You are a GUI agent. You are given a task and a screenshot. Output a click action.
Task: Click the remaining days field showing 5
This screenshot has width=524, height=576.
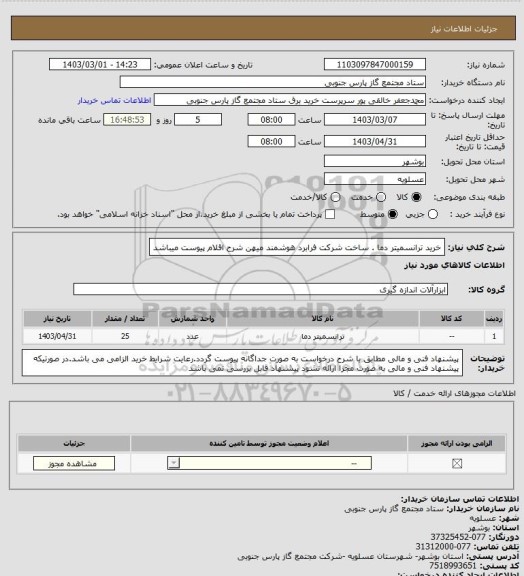[198, 120]
